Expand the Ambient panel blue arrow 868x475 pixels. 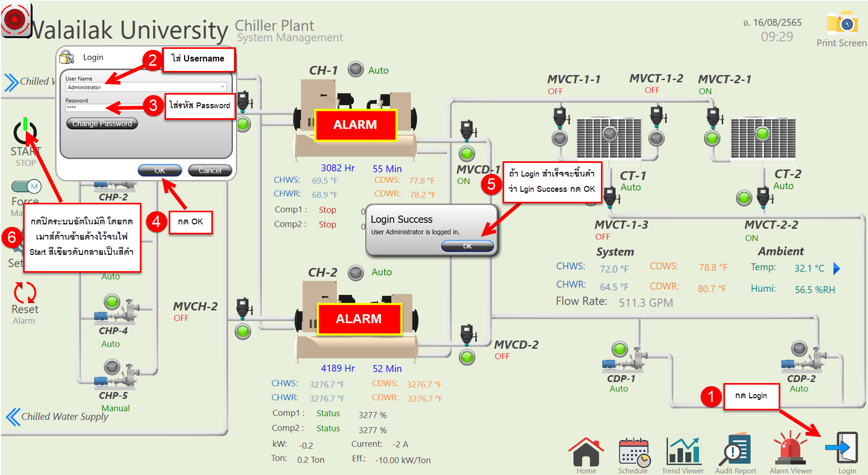[x=837, y=269]
